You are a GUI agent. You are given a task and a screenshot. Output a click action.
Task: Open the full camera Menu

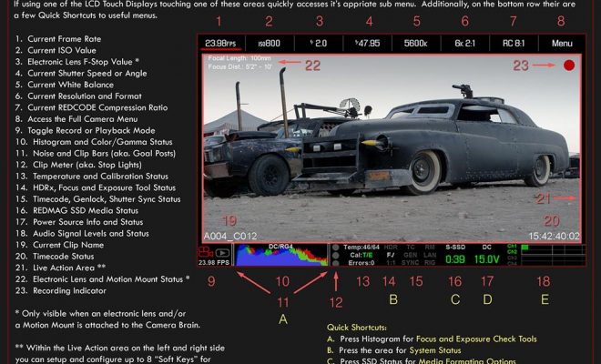[x=562, y=44]
